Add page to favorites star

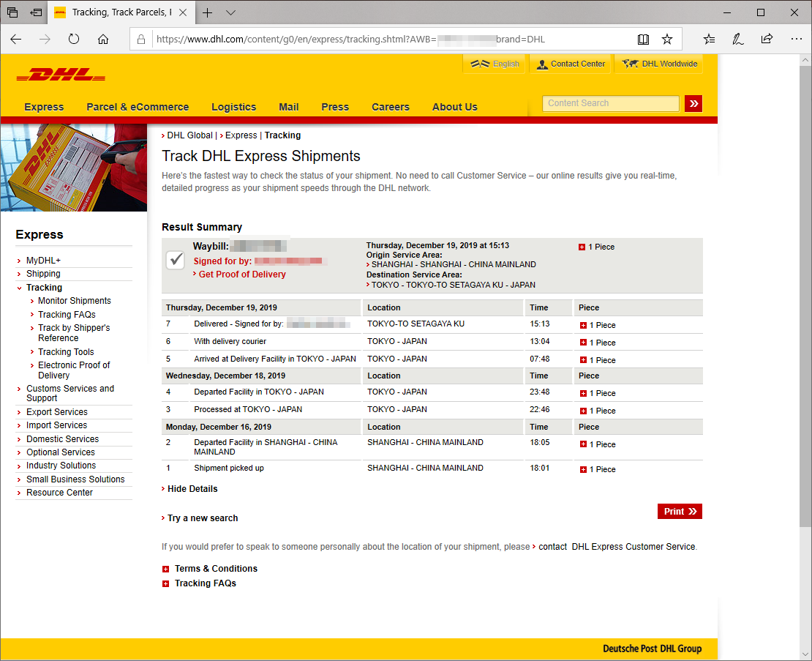pyautogui.click(x=667, y=40)
